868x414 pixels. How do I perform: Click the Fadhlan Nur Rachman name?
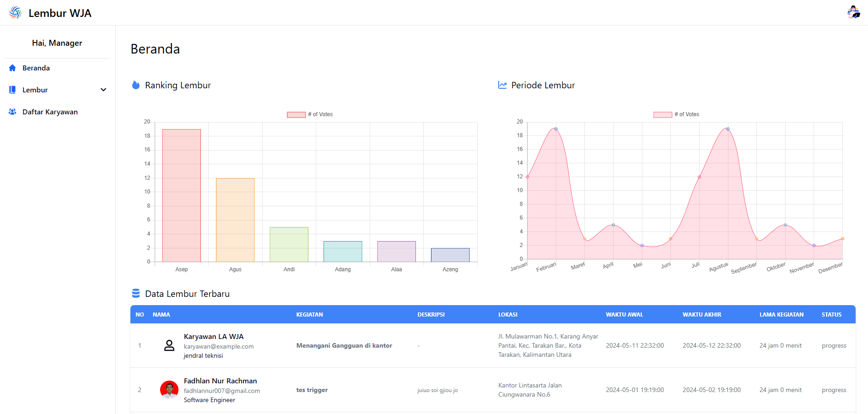[220, 381]
